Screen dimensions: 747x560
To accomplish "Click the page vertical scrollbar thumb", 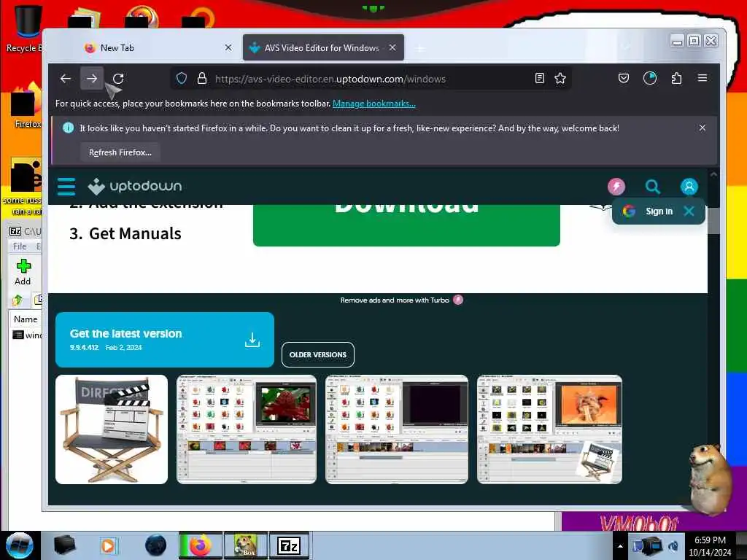I will point(713,220).
